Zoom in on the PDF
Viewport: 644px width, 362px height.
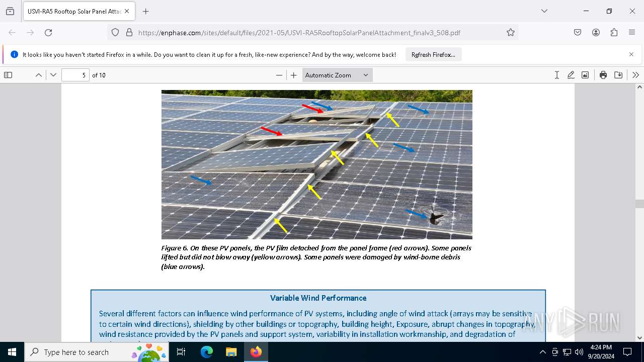[x=294, y=75]
